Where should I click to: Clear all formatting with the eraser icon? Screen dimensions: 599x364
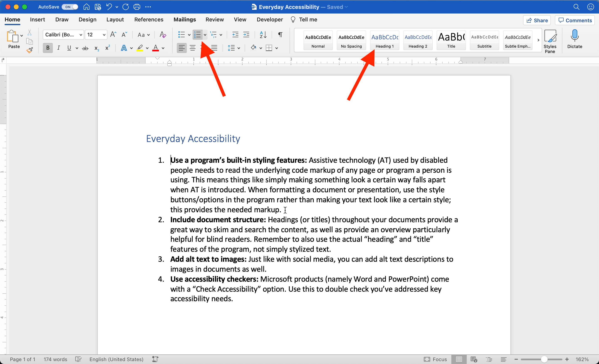162,35
